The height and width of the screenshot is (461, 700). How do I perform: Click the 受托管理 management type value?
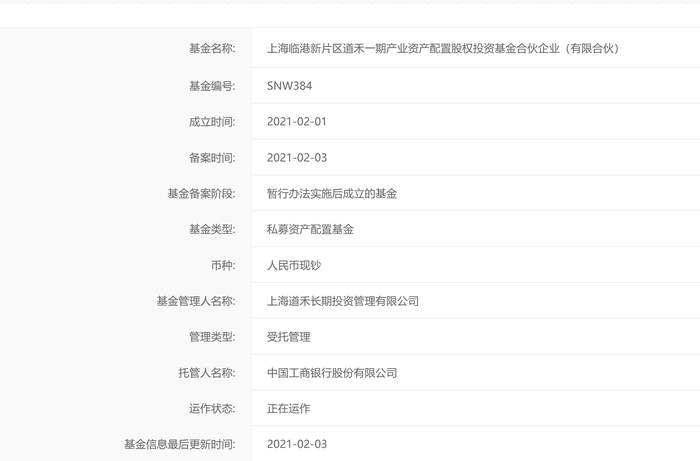(289, 337)
